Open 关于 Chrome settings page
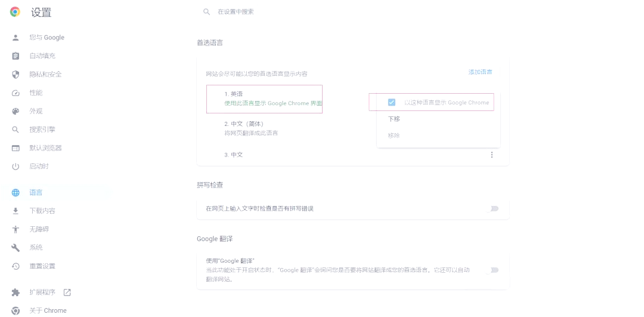The image size is (644, 317). (x=48, y=310)
